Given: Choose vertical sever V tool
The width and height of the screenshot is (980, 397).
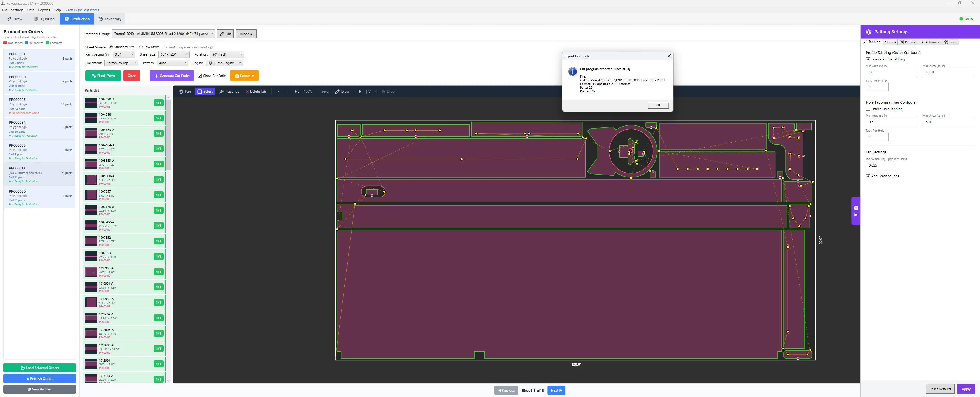Looking at the screenshot, I should pyautogui.click(x=368, y=92).
